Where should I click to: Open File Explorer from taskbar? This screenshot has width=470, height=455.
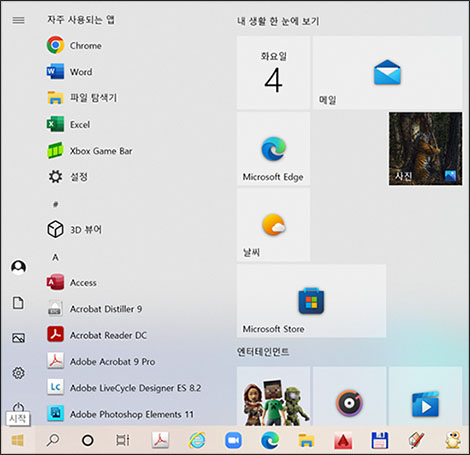(306, 440)
